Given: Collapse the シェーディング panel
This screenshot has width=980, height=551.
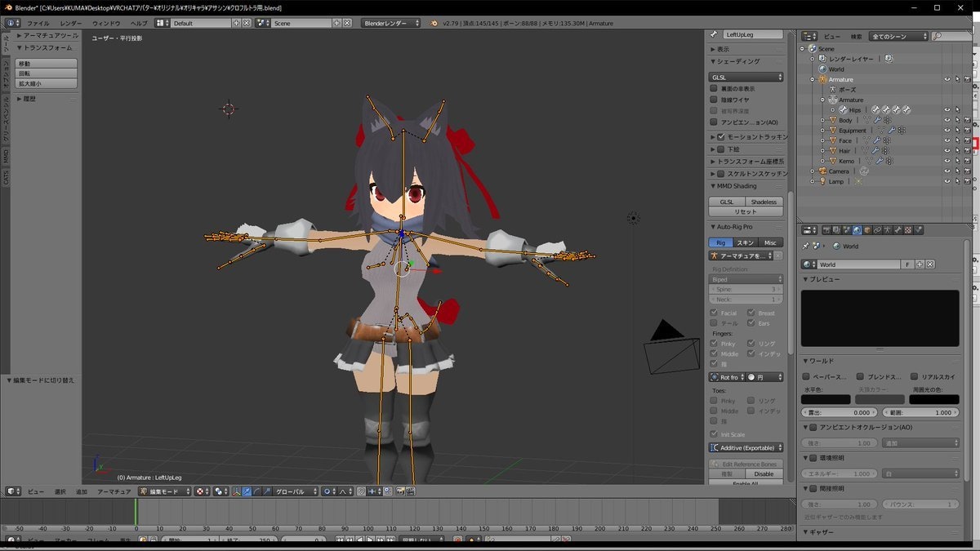Looking at the screenshot, I should pyautogui.click(x=735, y=61).
